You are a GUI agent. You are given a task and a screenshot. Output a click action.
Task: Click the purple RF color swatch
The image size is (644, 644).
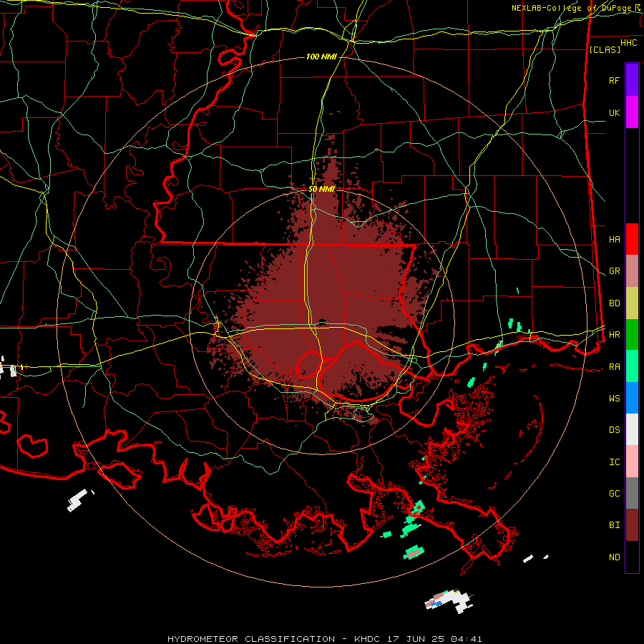[x=632, y=80]
